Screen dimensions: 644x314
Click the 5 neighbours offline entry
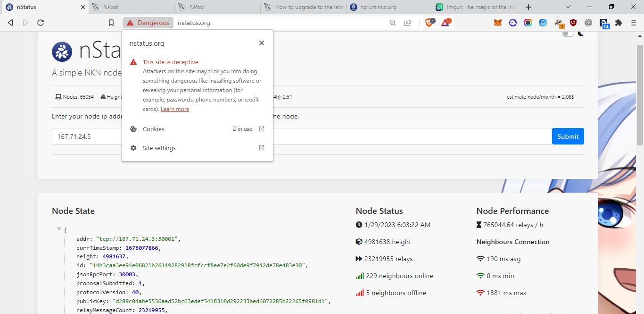[x=391, y=293]
